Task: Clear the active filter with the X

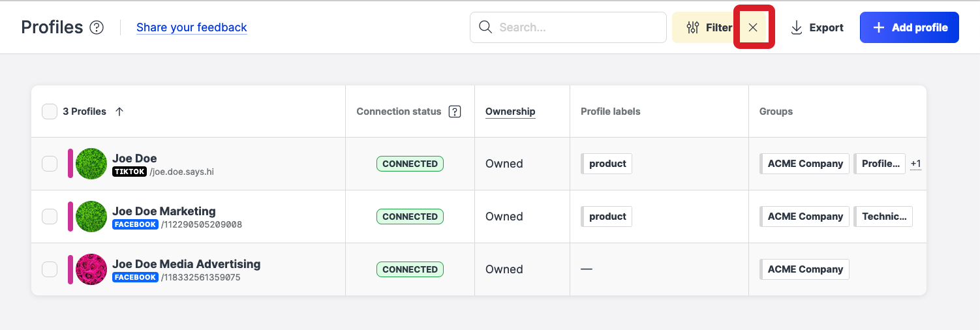Action: [x=753, y=27]
